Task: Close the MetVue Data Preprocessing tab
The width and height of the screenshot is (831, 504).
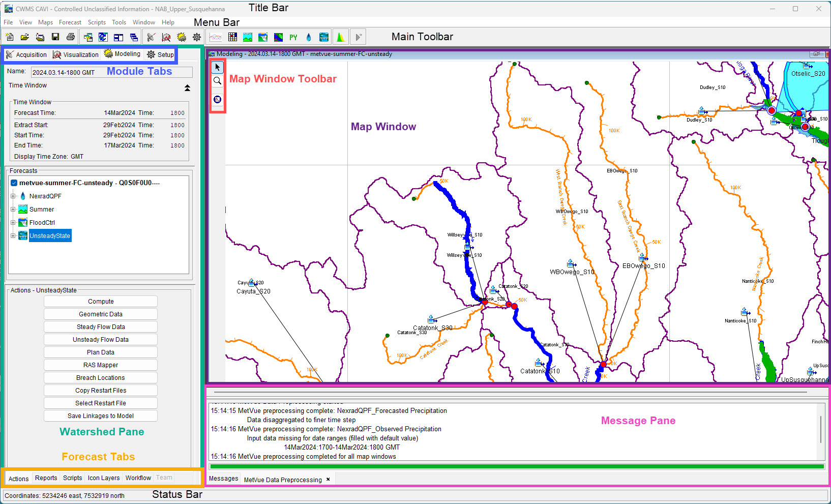Action: tap(328, 479)
